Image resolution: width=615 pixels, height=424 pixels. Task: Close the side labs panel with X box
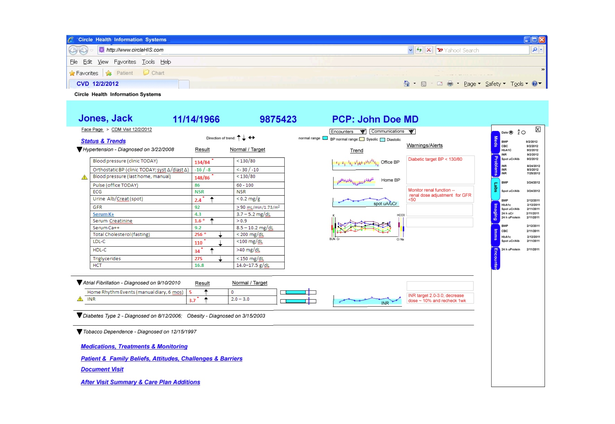point(538,129)
